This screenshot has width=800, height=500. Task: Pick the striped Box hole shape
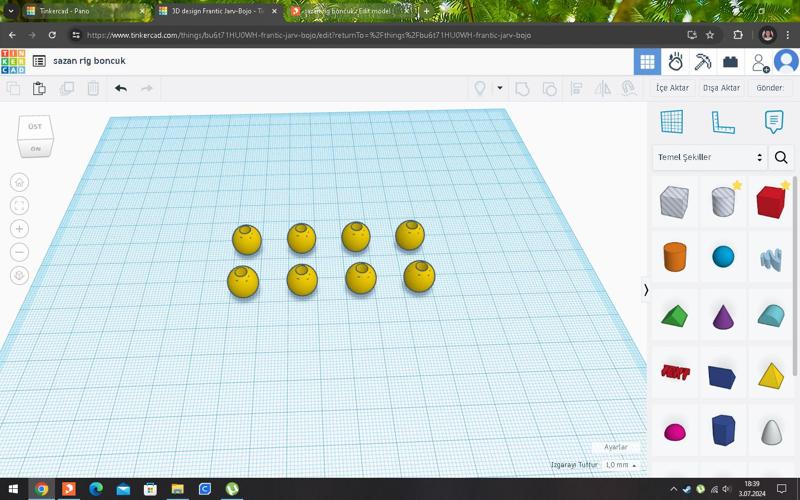[x=674, y=202]
